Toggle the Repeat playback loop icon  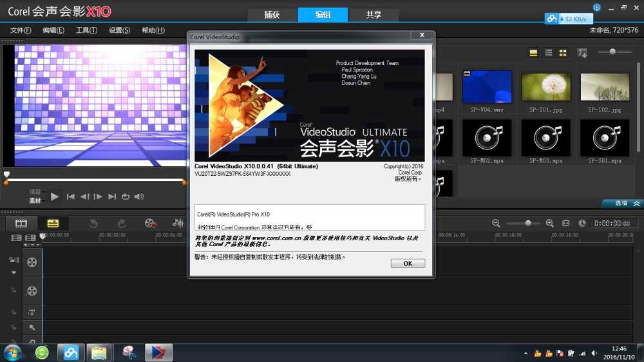tap(126, 196)
